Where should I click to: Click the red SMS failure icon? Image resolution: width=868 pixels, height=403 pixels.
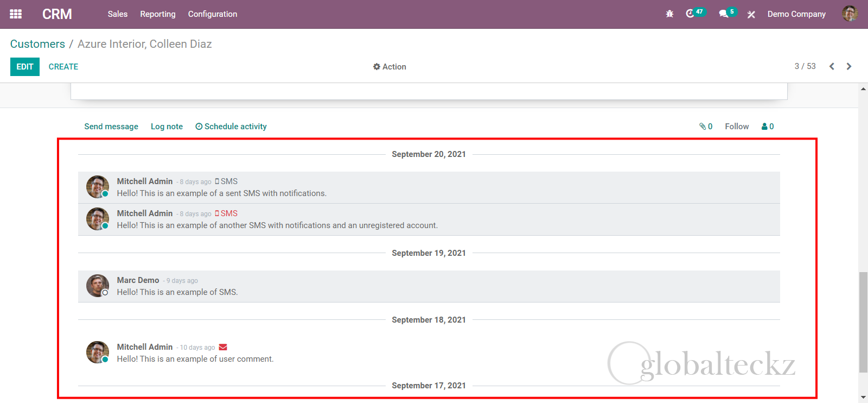click(217, 213)
